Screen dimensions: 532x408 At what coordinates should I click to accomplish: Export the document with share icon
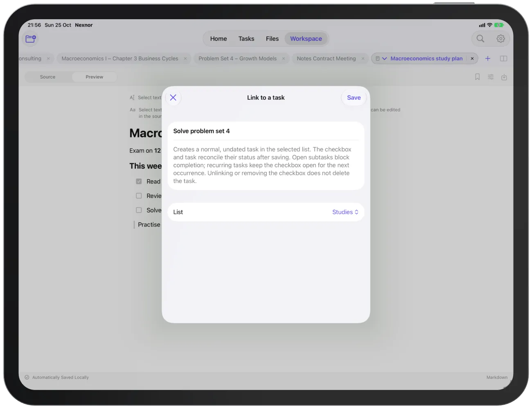504,77
